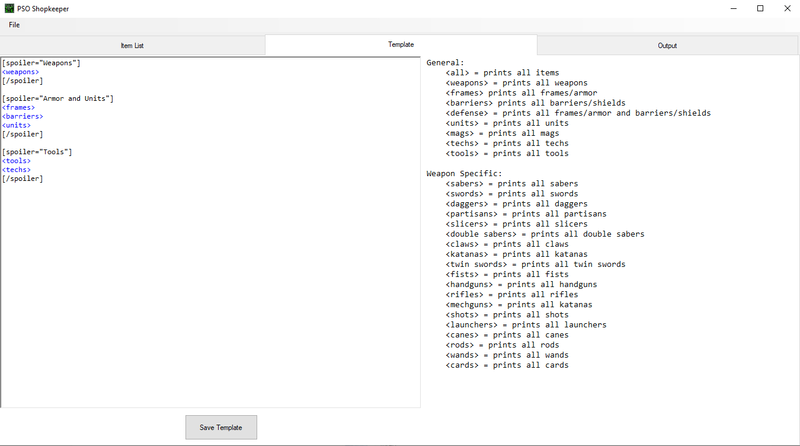This screenshot has height=446, width=800.
Task: Click '<weapons> = prints all weapons' reference line
Action: 516,83
